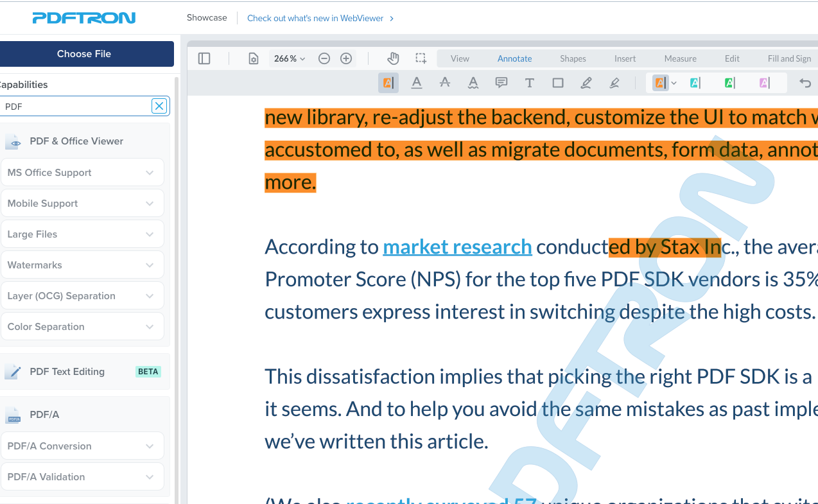
Task: Click the zoom out minus button
Action: coord(324,58)
